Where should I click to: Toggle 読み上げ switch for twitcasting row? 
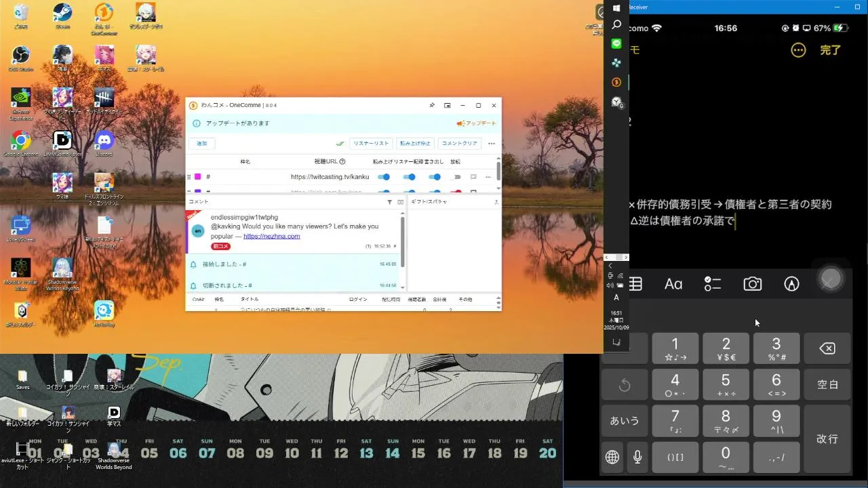[384, 177]
